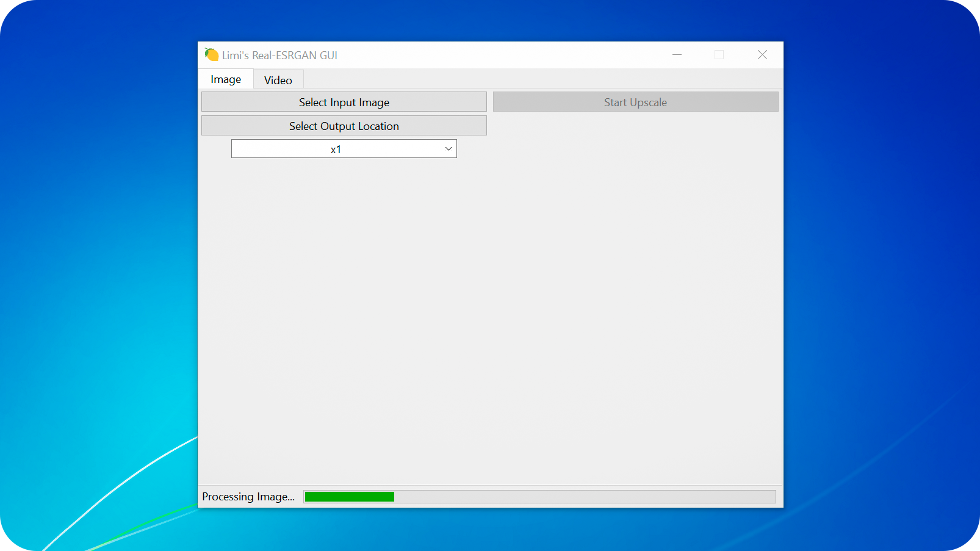Click the grayed-out Start Upscale button
This screenshot has width=980, height=551.
635,102
